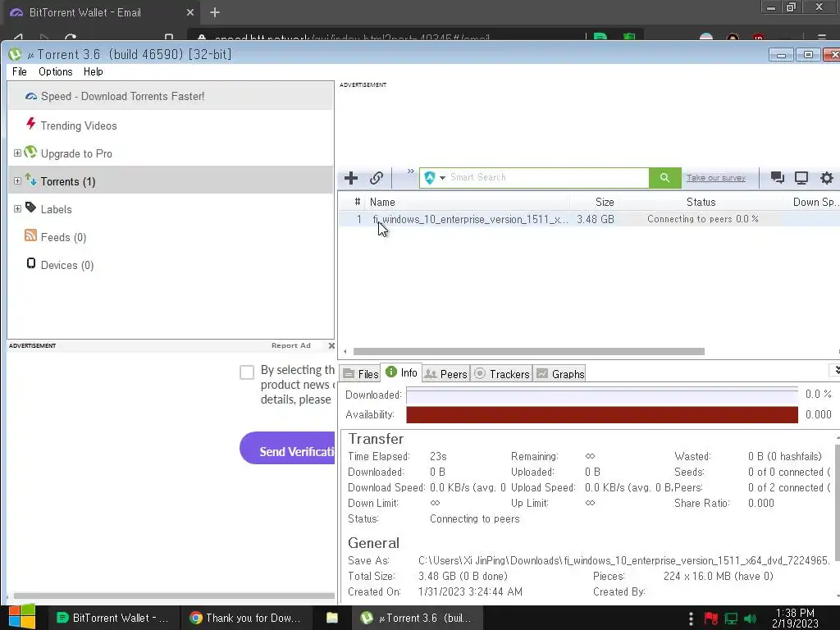Expand the Upgrade to Pro node

tap(17, 153)
